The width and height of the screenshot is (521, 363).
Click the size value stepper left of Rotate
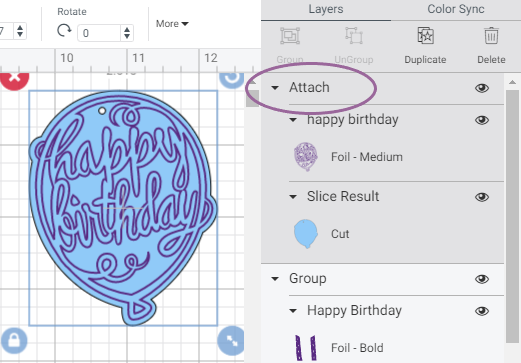click(20, 31)
